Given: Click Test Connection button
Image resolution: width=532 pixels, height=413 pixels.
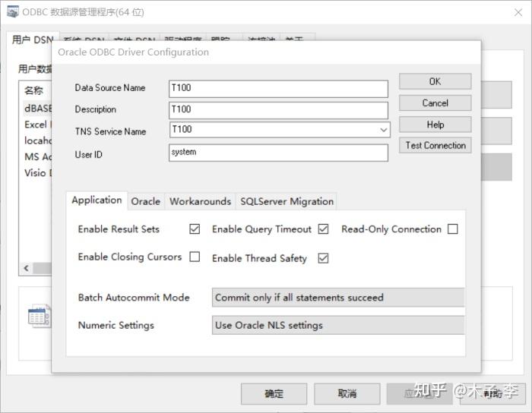Looking at the screenshot, I should pos(435,145).
